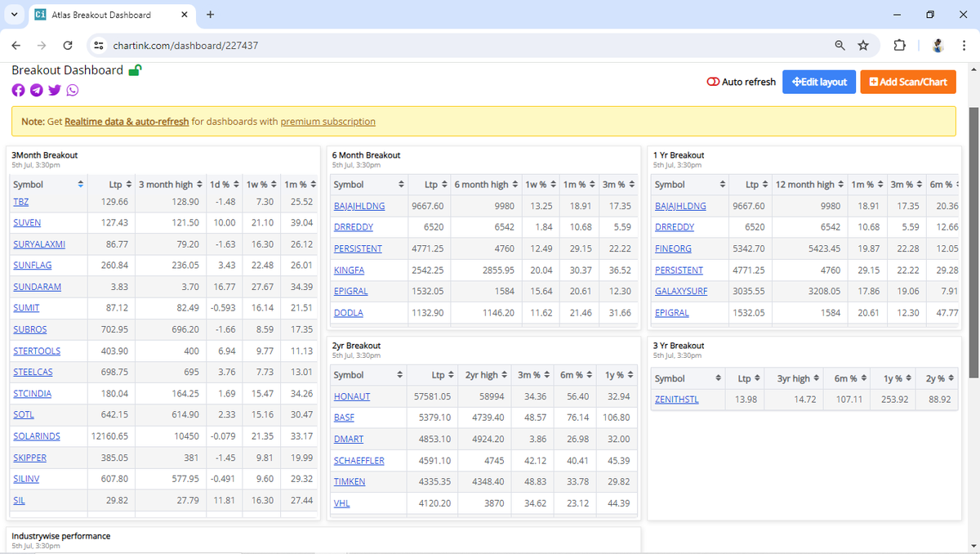The image size is (980, 554).
Task: Share dashboard on Facebook icon
Action: coord(18,90)
